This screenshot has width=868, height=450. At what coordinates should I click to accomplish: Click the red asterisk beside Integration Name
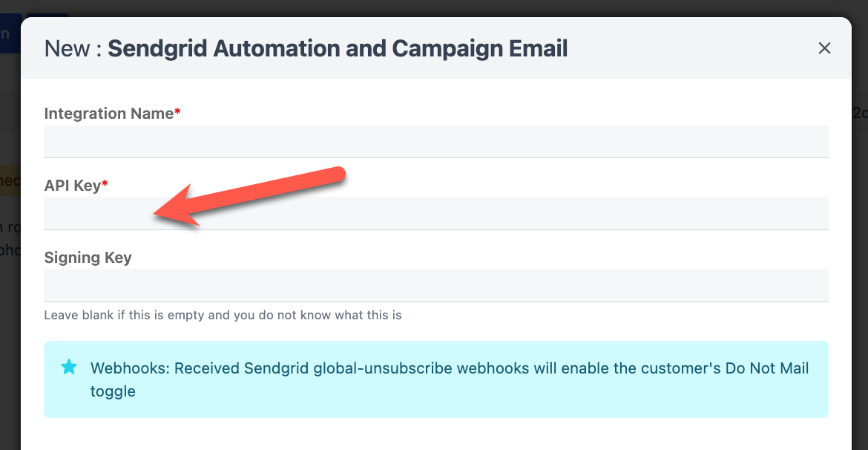178,114
